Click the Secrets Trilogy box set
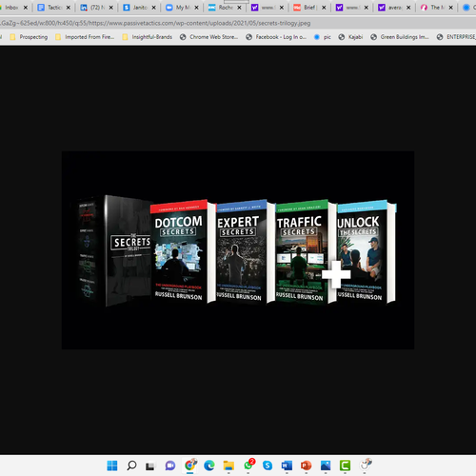The image size is (476, 476). [114, 250]
